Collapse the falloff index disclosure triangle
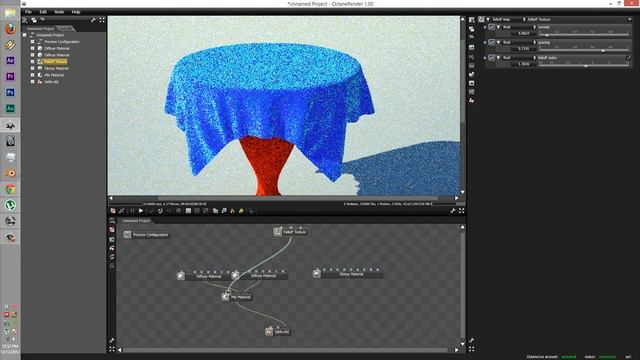Image resolution: width=640 pixels, height=360 pixels. pyautogui.click(x=498, y=58)
